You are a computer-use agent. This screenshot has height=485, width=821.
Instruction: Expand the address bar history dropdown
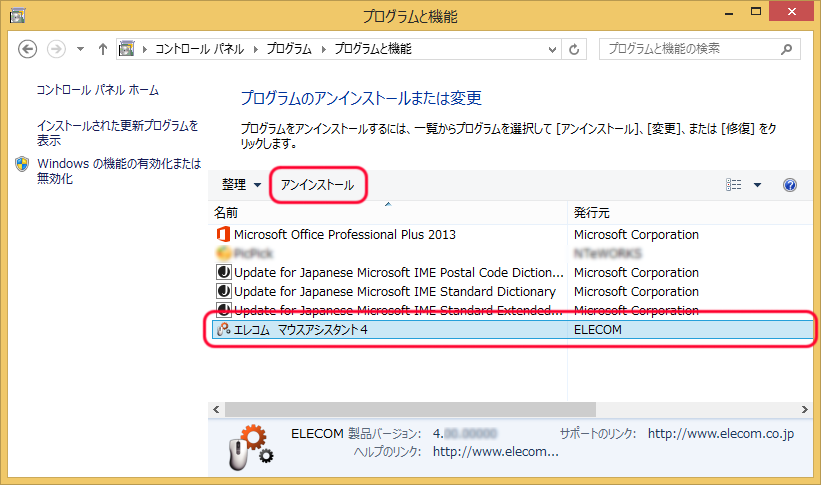[552, 50]
